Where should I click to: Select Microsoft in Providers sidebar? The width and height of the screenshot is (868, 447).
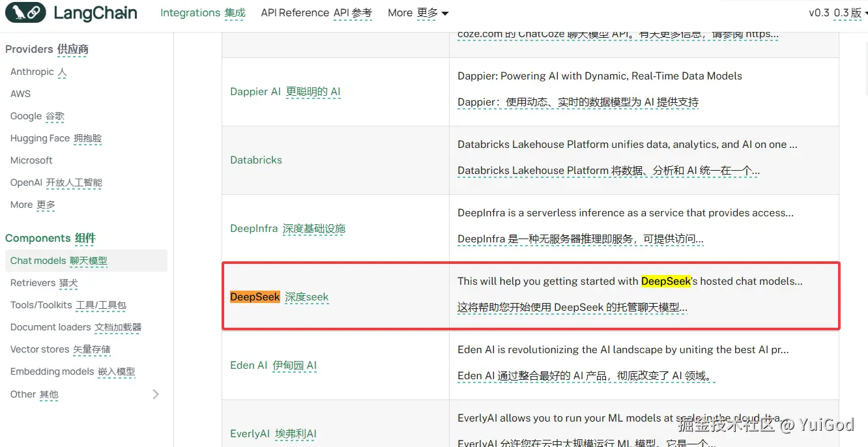(31, 160)
